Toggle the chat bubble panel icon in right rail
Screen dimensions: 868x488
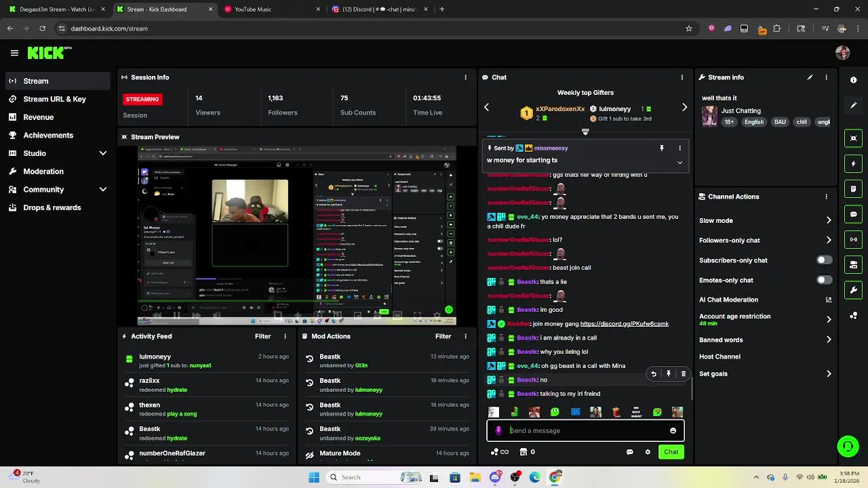(x=853, y=214)
